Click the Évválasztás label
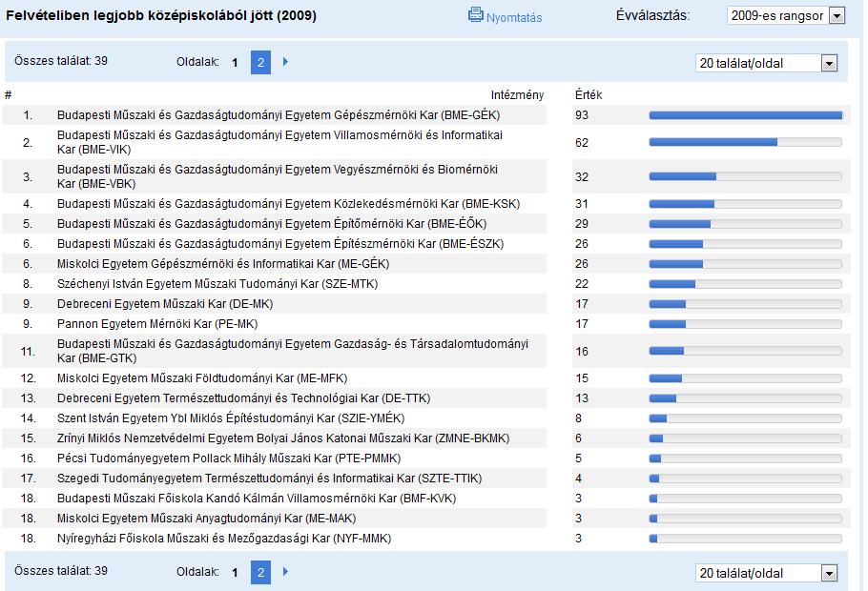 point(653,15)
